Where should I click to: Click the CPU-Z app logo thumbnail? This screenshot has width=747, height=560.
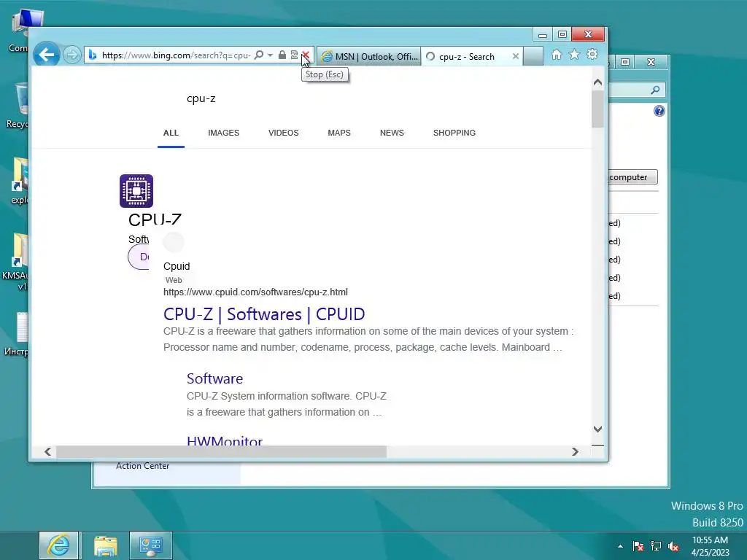pos(136,191)
